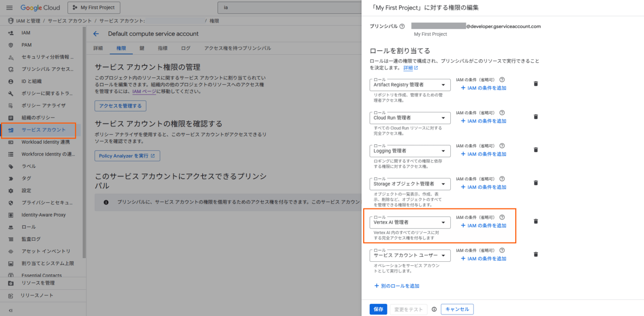644x316 pixels.
Task: Open the hamburger navigation menu
Action: pyautogui.click(x=10, y=8)
